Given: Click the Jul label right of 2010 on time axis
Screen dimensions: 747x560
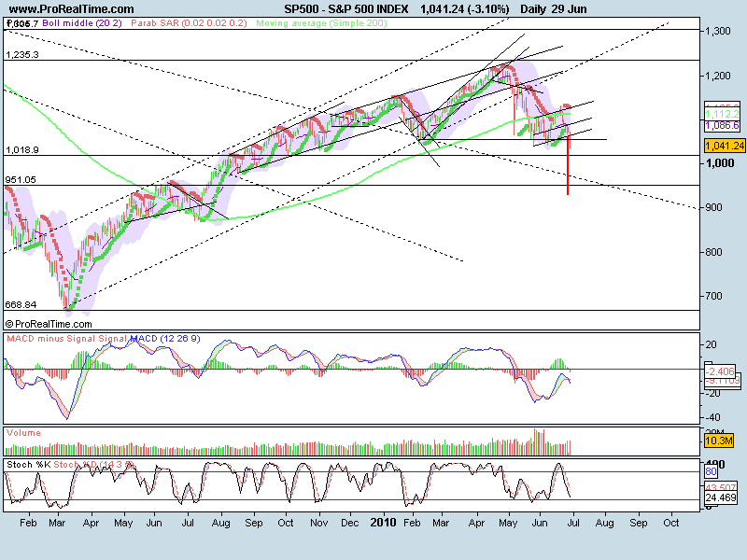Looking at the screenshot, I should click(x=573, y=523).
